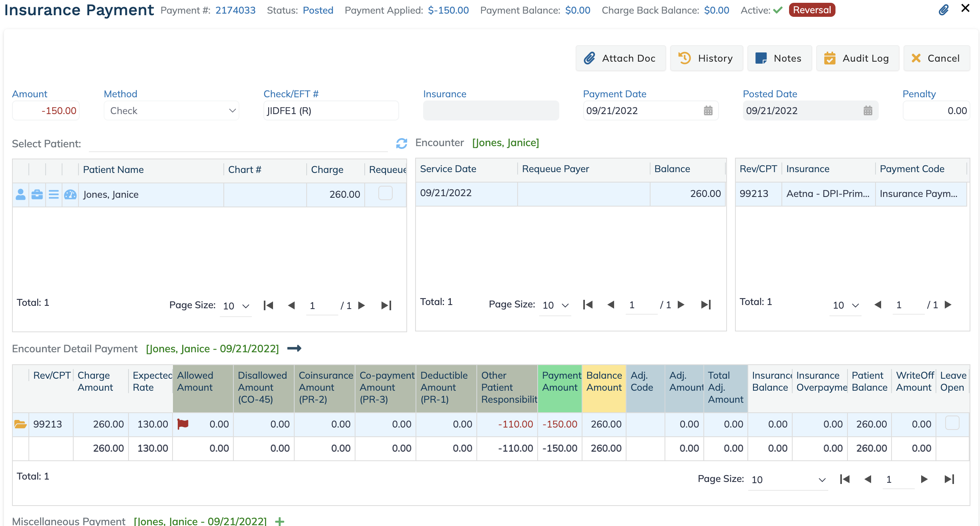This screenshot has height=526, width=980.
Task: Click the arrow beside Encounter Detail Payment
Action: [294, 348]
